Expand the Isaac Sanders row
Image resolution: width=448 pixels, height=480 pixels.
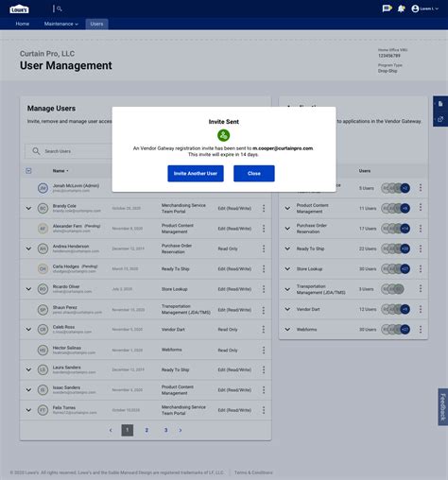28,390
